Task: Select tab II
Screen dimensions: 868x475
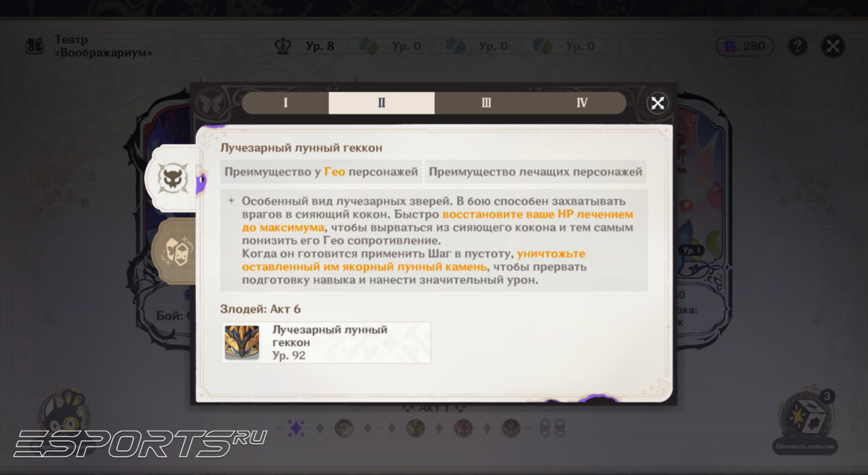Action: pos(381,103)
